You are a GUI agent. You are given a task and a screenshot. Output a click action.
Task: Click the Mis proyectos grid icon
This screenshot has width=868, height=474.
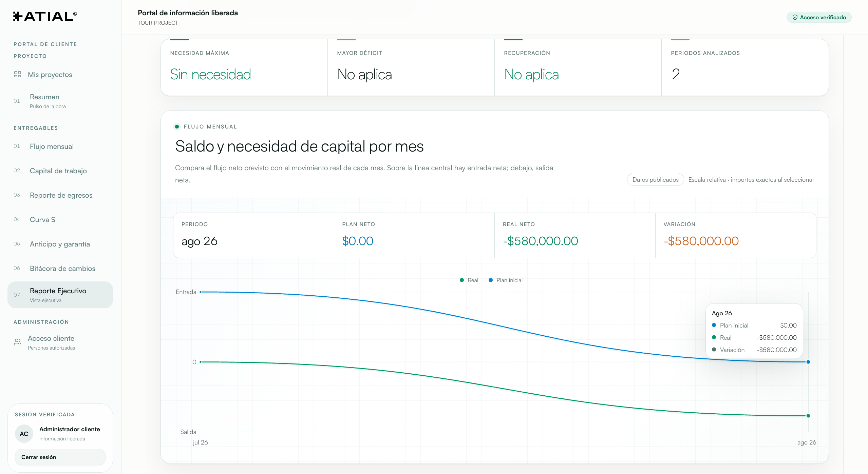[x=18, y=74]
